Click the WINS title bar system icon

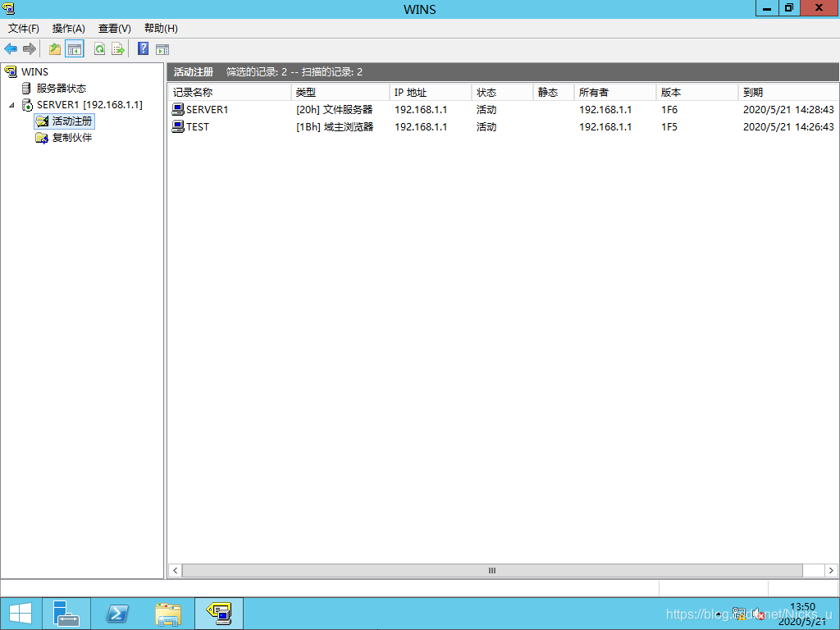coord(8,8)
